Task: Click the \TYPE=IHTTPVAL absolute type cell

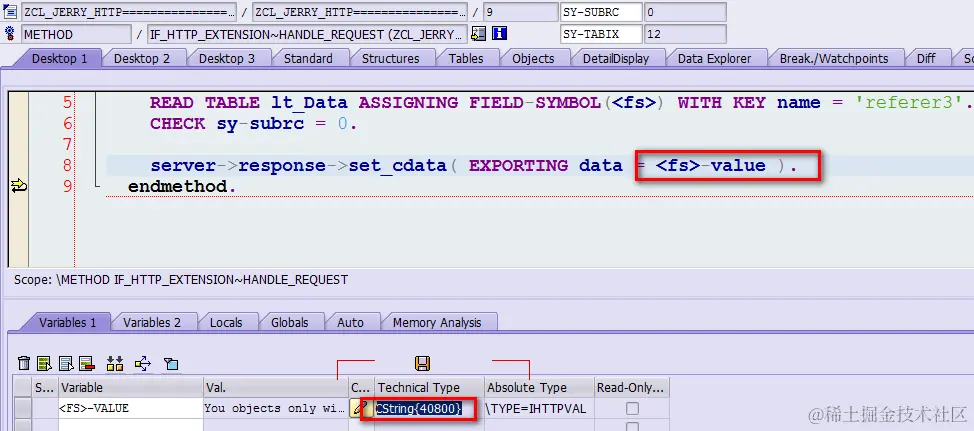Action: coord(539,408)
